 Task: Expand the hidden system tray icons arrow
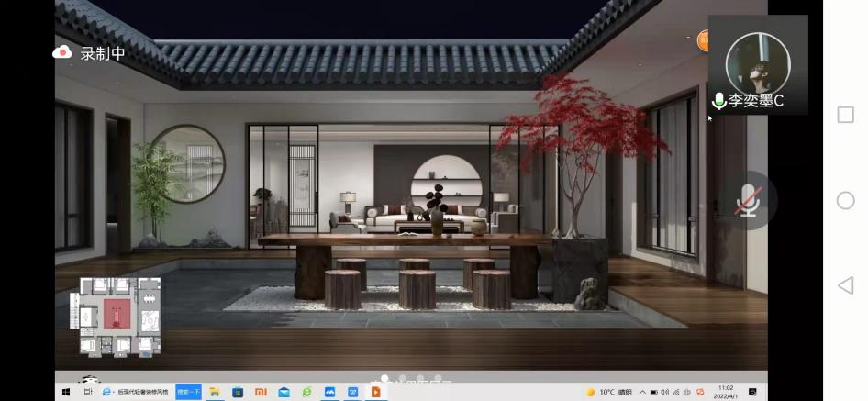click(x=642, y=392)
